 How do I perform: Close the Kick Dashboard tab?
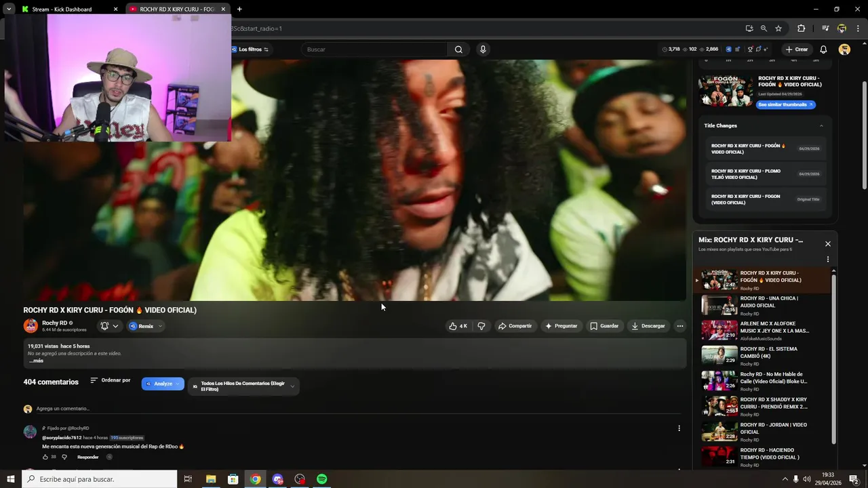coord(115,9)
